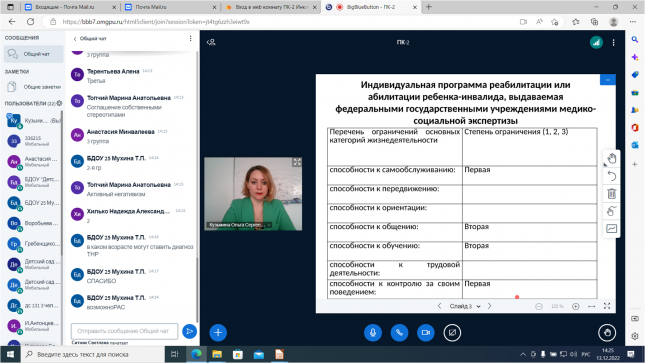
Task: Open Общий чат in messages list
Action: point(34,54)
